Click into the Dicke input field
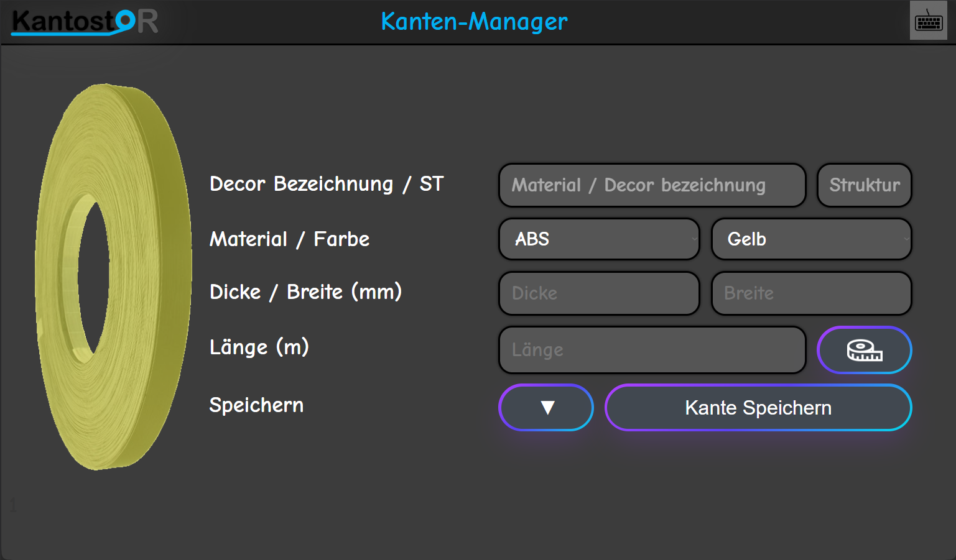The image size is (956, 560). (x=598, y=293)
